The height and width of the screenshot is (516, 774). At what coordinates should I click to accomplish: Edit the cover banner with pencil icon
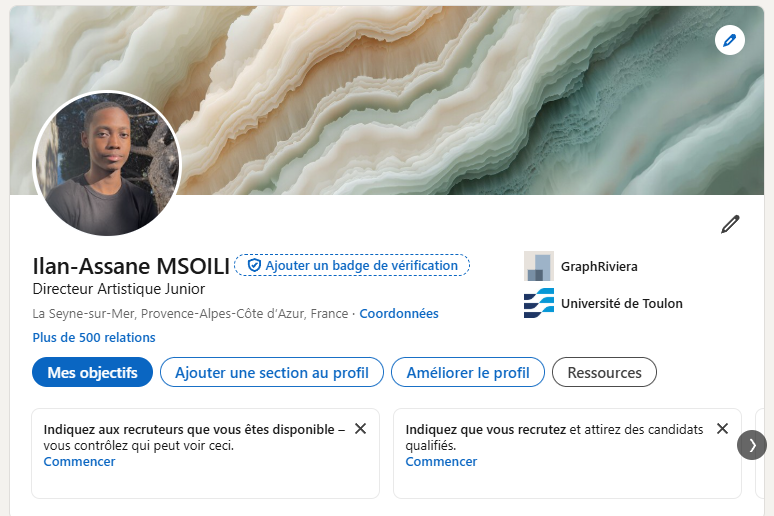pos(730,40)
